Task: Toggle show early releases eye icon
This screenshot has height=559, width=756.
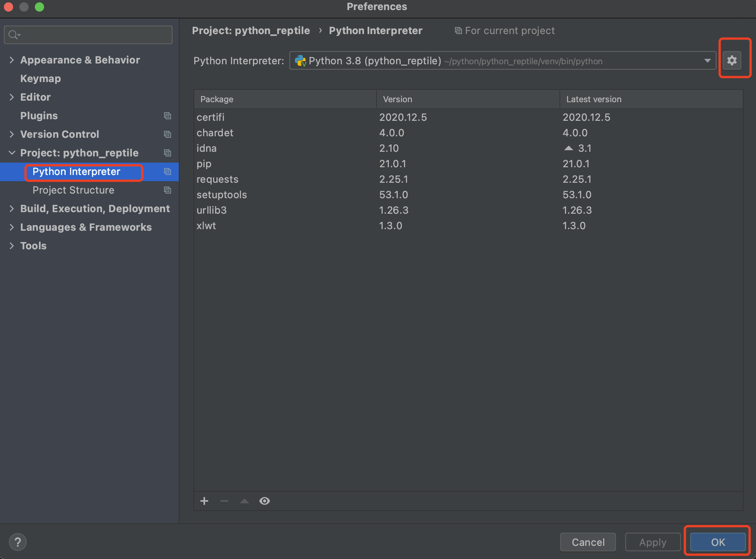Action: pos(265,501)
